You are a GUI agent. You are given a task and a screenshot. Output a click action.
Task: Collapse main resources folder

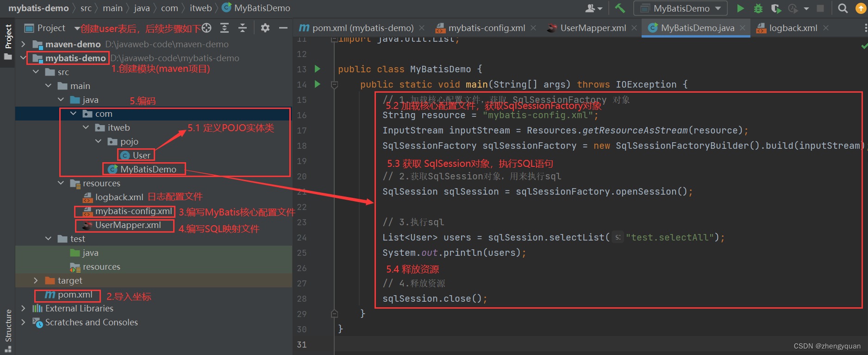pyautogui.click(x=61, y=183)
